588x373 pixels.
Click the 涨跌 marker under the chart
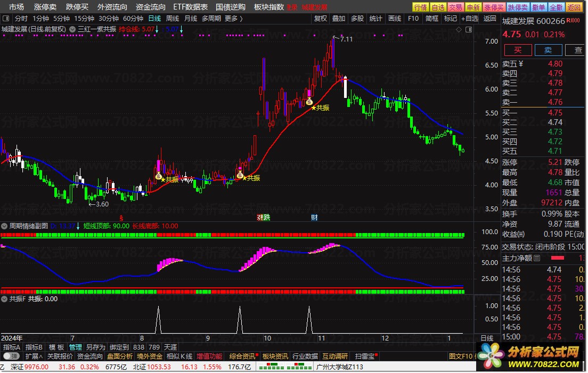[263, 217]
